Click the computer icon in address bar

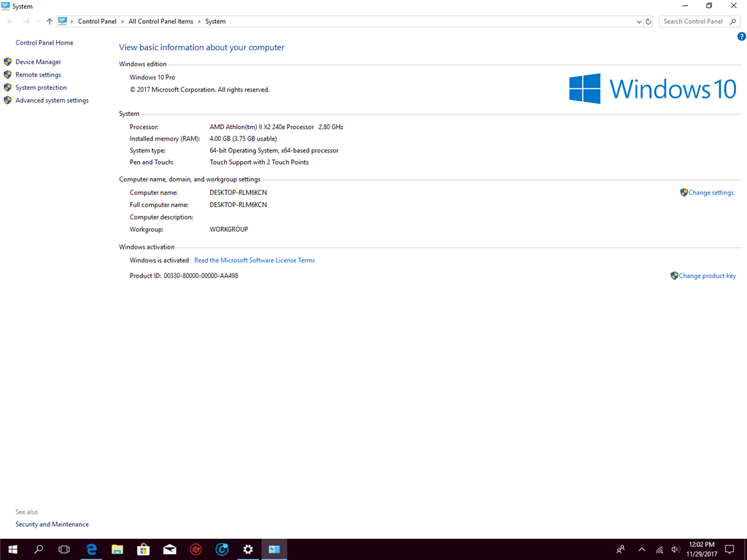click(63, 21)
